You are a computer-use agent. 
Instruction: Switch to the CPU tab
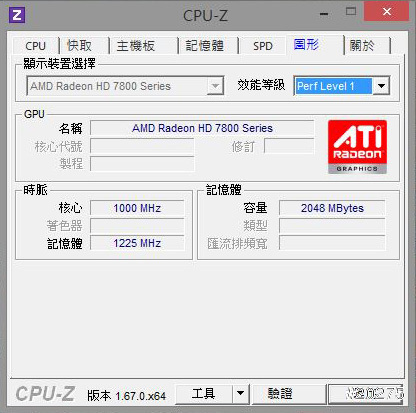(x=35, y=46)
